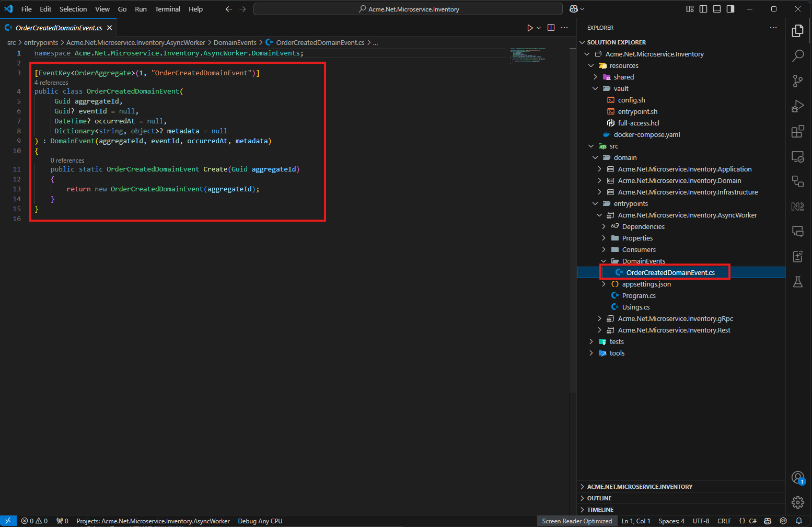The image size is (812, 527).
Task: Click the Ln 1, Col 1 status item
Action: coord(636,521)
